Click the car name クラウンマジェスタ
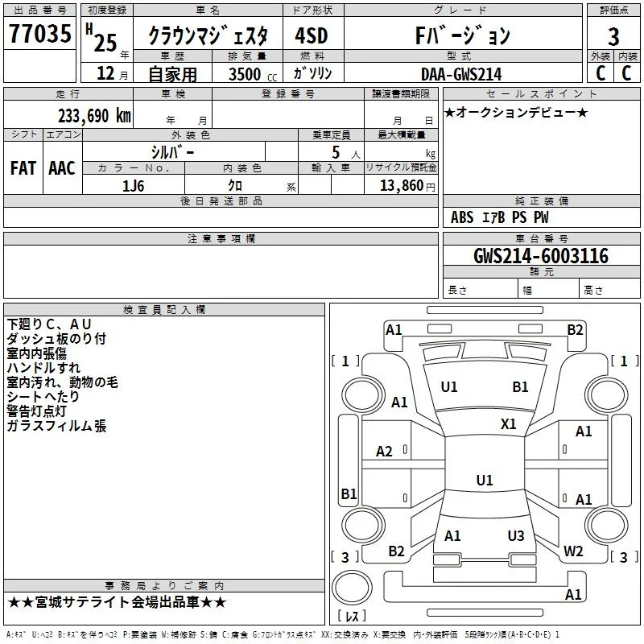644x644 pixels. 208,35
